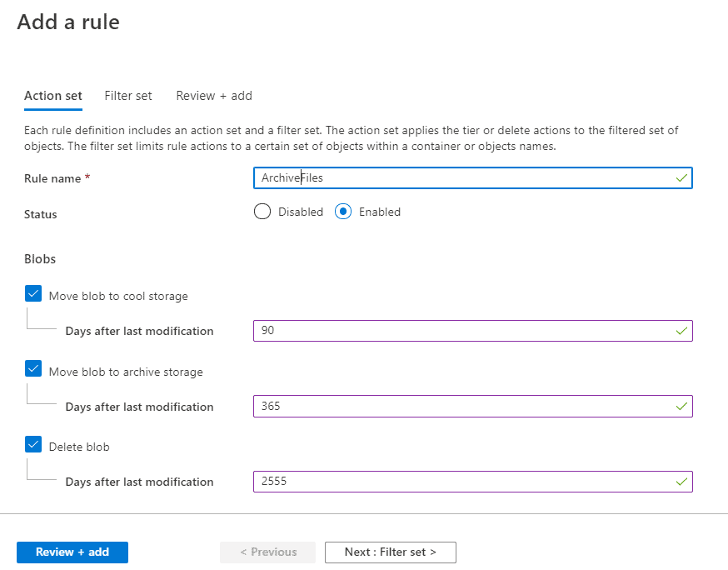
Task: Edit cool storage days field showing 90
Action: (473, 331)
